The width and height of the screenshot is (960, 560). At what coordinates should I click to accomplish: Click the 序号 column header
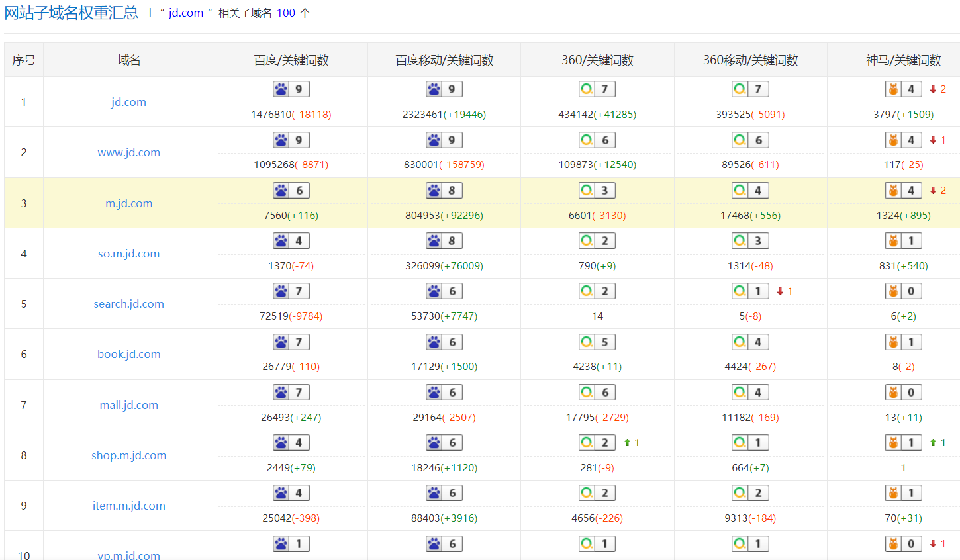[24, 60]
